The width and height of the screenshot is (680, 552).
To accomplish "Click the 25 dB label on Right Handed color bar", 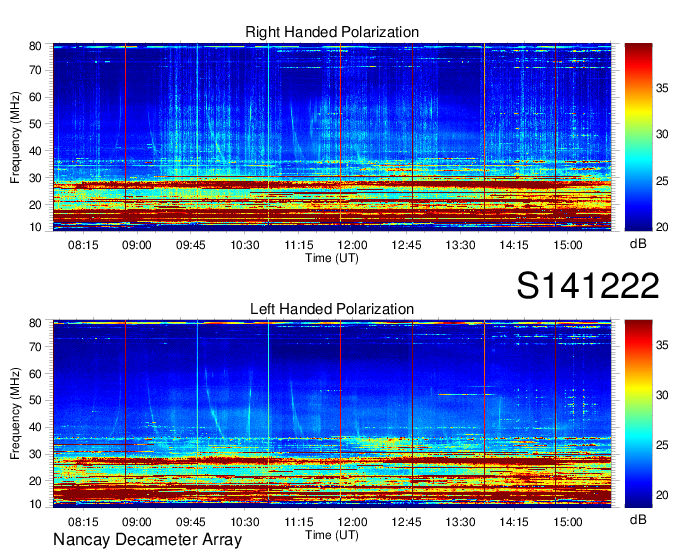I will pyautogui.click(x=662, y=181).
